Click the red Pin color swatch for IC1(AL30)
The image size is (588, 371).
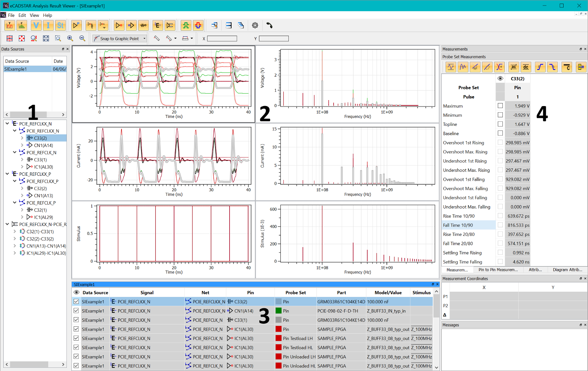pyautogui.click(x=278, y=329)
